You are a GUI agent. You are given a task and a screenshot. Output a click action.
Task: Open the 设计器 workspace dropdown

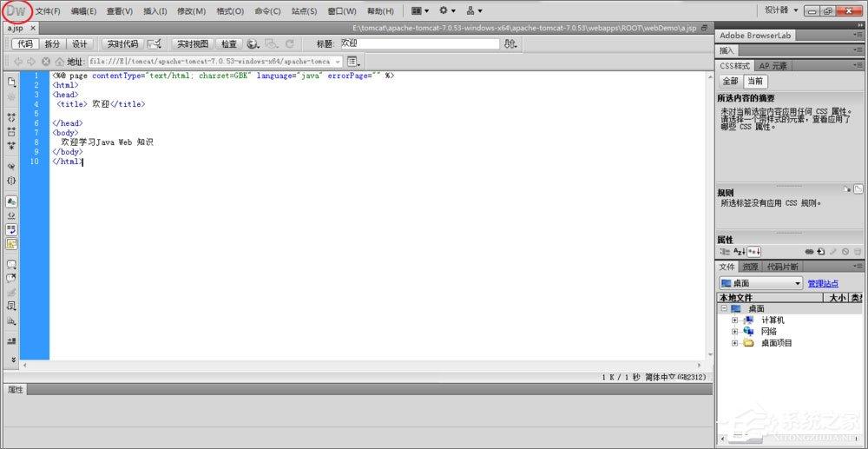pyautogui.click(x=782, y=10)
